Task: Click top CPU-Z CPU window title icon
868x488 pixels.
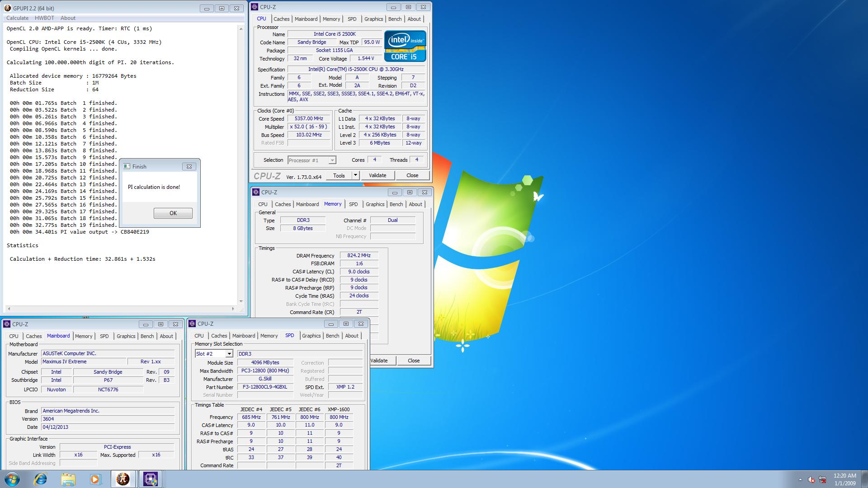Action: click(255, 7)
